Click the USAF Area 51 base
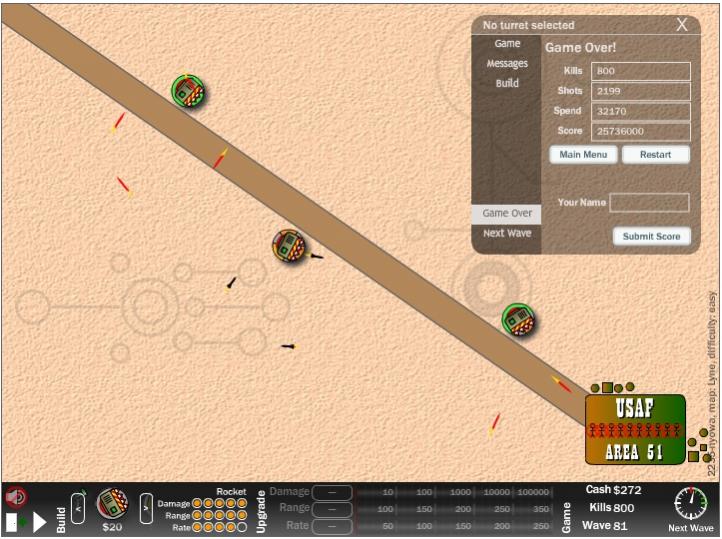 coord(635,429)
